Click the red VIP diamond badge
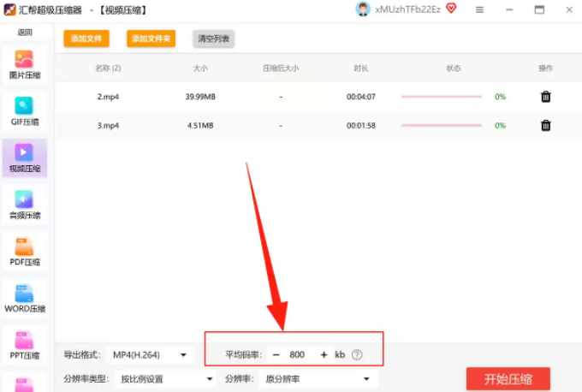Image resolution: width=582 pixels, height=392 pixels. (x=451, y=9)
